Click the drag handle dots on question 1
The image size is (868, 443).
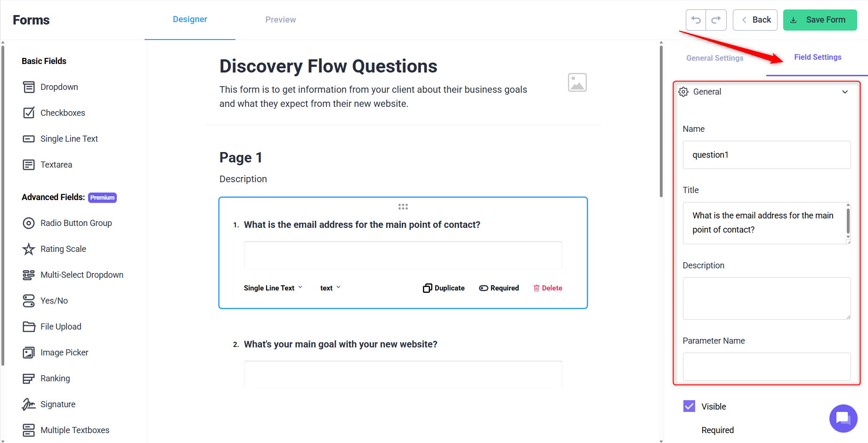[403, 207]
